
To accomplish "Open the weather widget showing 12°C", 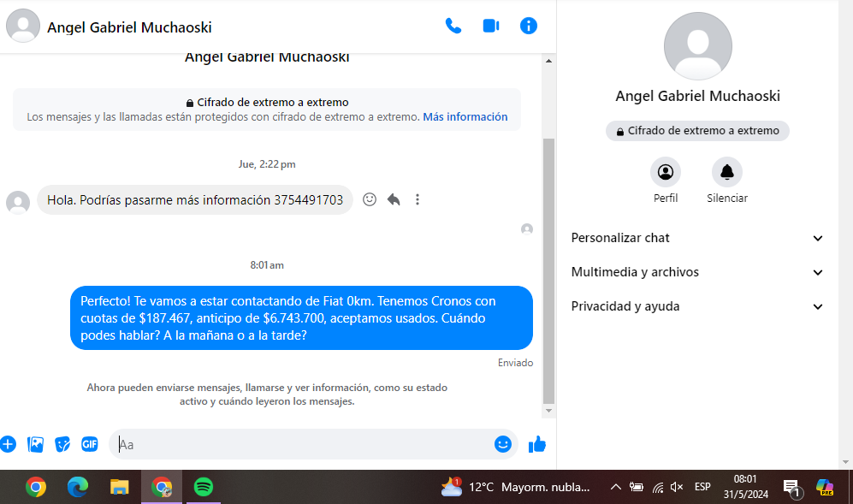I will point(516,487).
